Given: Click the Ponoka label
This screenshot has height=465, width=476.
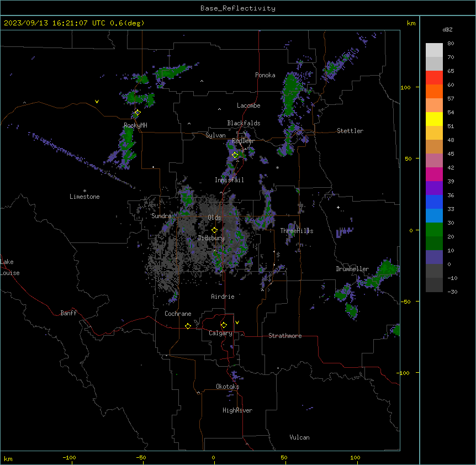Looking at the screenshot, I should coord(265,75).
